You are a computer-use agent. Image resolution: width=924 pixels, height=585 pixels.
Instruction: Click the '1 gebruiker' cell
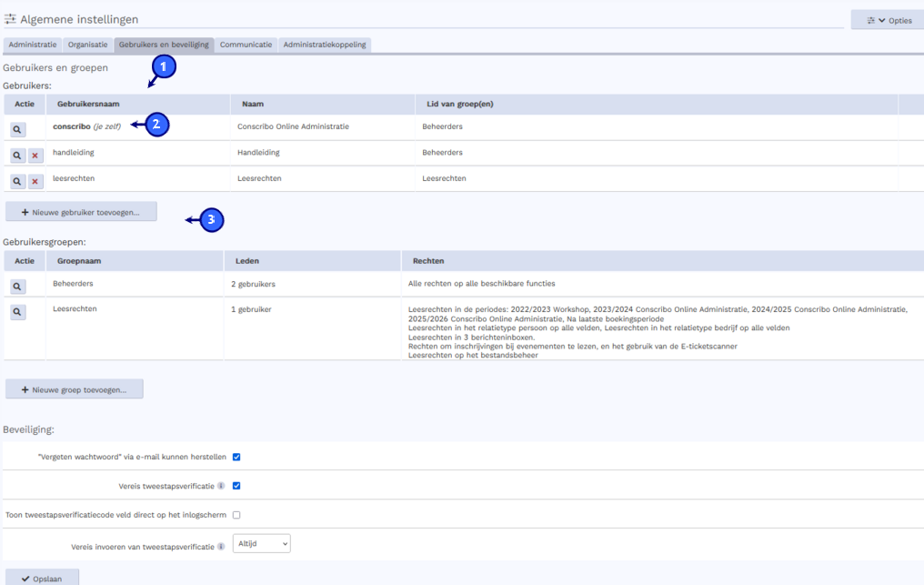point(251,309)
